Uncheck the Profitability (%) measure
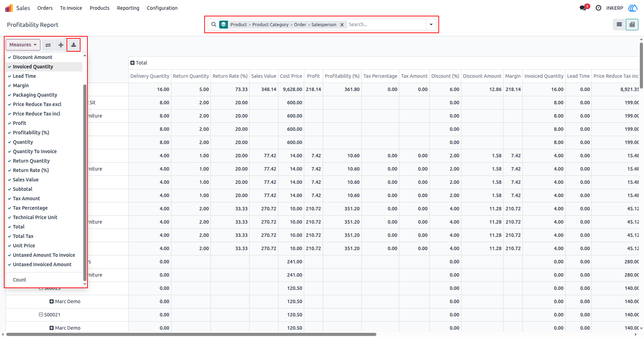 [44, 133]
